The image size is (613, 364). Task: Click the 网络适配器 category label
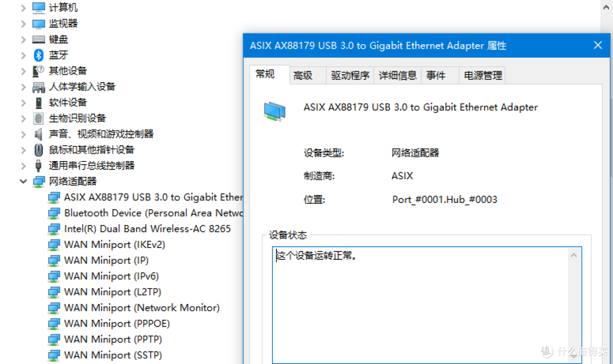(73, 181)
